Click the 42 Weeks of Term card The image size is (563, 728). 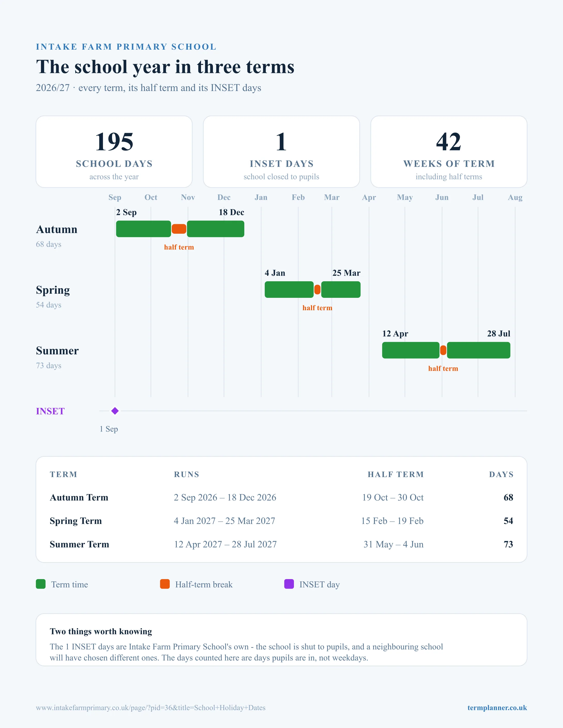click(449, 152)
